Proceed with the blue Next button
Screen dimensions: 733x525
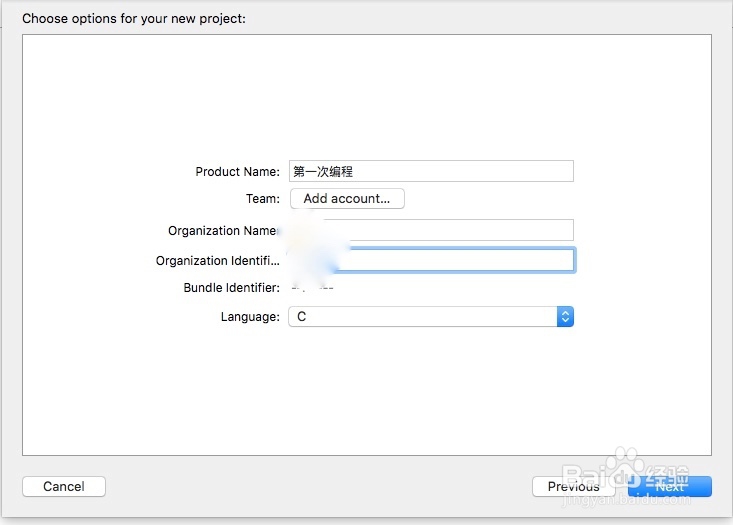[x=670, y=486]
